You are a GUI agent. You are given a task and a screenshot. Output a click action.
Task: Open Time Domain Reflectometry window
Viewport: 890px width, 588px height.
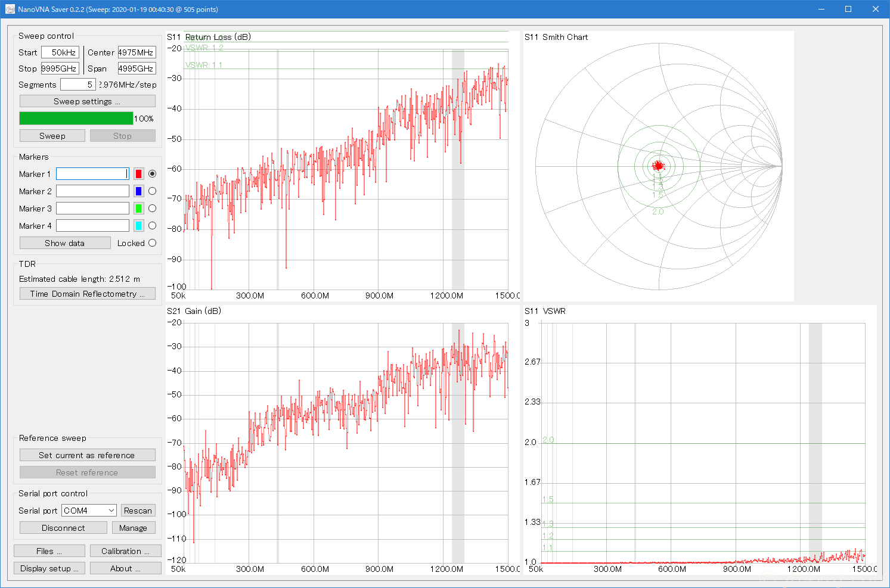click(88, 294)
